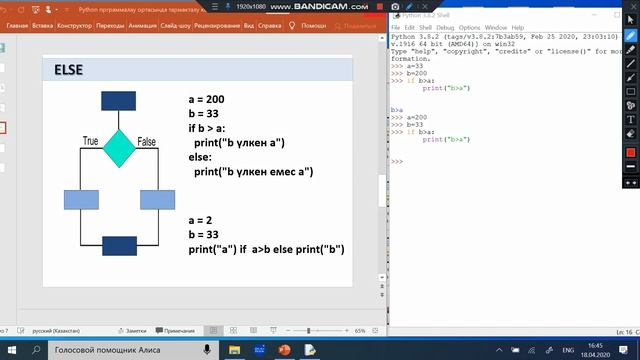The width and height of the screenshot is (640, 360).
Task: Select the numbering circles tool
Action: pos(631,105)
